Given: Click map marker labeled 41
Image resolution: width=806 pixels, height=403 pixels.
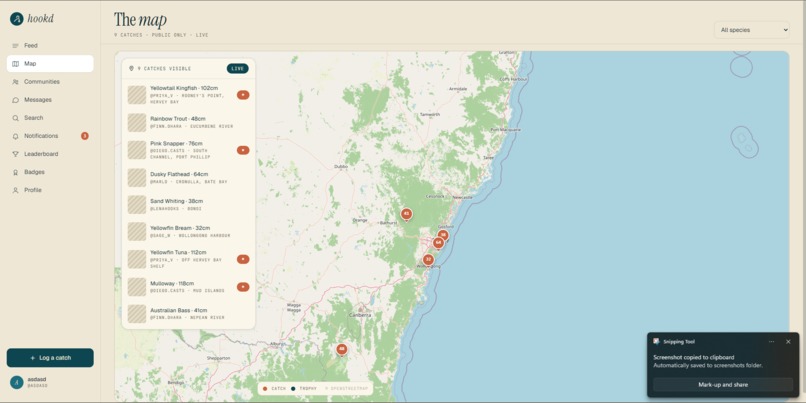Looking at the screenshot, I should pos(406,213).
